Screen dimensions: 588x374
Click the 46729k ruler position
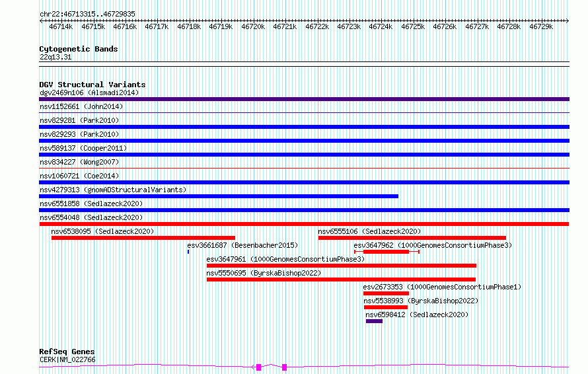tap(541, 26)
